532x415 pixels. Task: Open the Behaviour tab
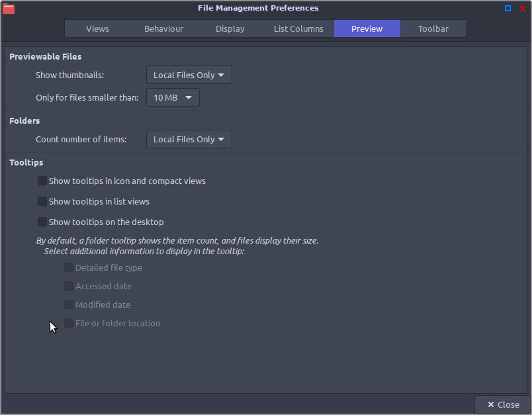click(163, 28)
